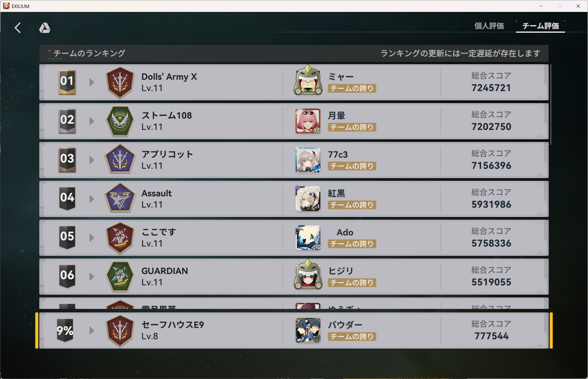Screen dimensions: 588x379
Task: Expand the rank 05 row arrow
Action: coord(92,238)
